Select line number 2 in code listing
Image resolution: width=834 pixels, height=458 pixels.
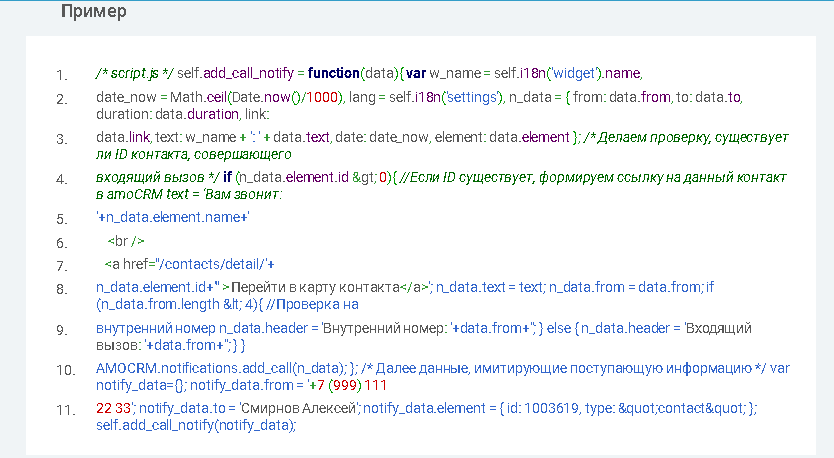coord(62,99)
